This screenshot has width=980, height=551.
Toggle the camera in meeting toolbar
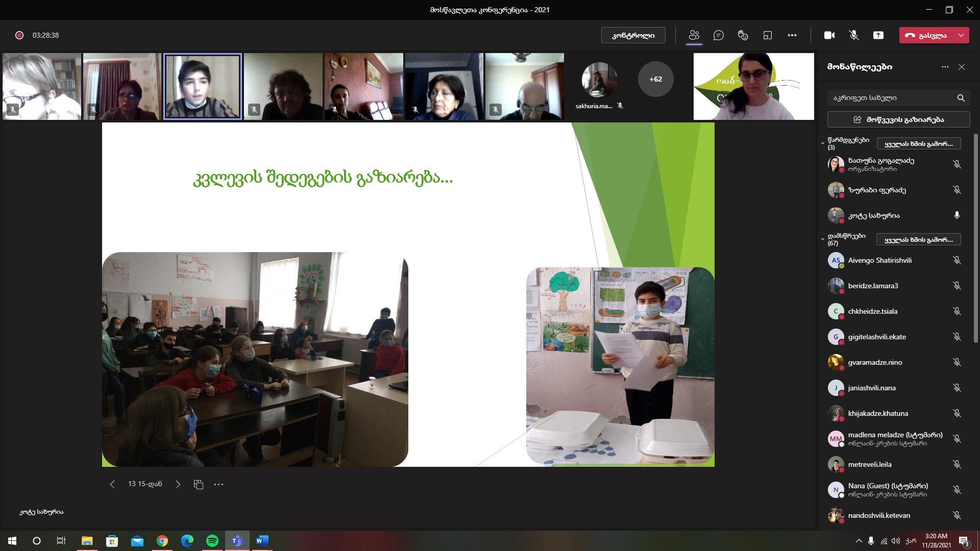coord(829,35)
